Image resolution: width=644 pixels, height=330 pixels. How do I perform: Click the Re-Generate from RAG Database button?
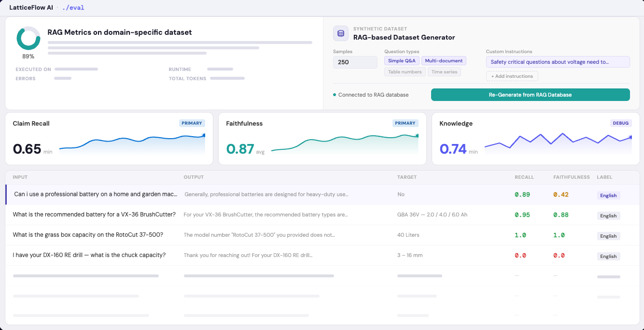[x=530, y=95]
